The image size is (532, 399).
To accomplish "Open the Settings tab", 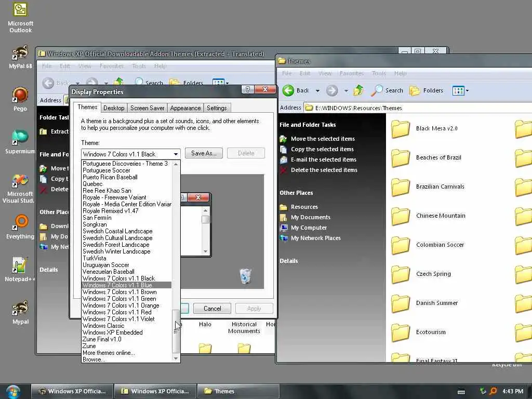I will coord(217,108).
